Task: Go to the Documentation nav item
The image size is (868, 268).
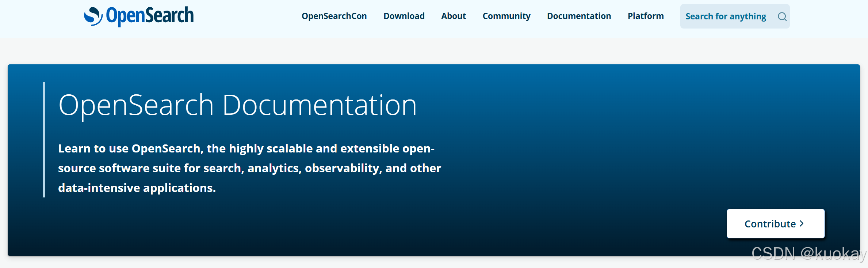Action: coord(579,16)
